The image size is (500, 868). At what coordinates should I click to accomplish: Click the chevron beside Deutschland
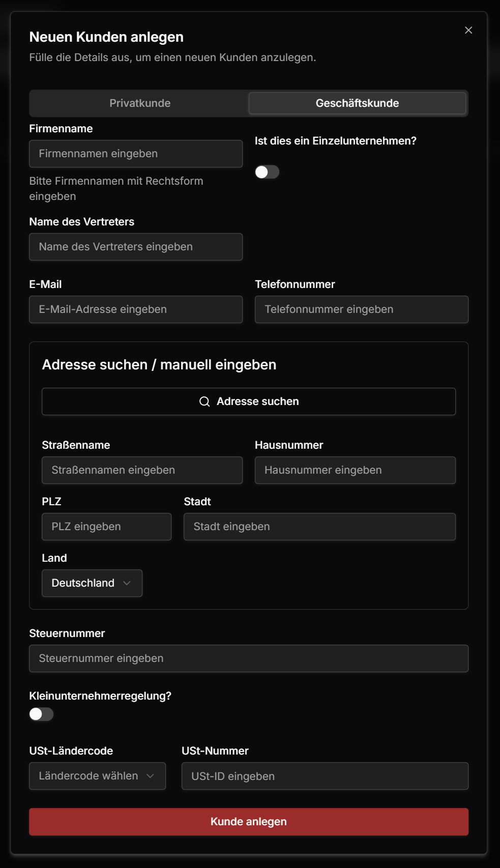pyautogui.click(x=127, y=583)
